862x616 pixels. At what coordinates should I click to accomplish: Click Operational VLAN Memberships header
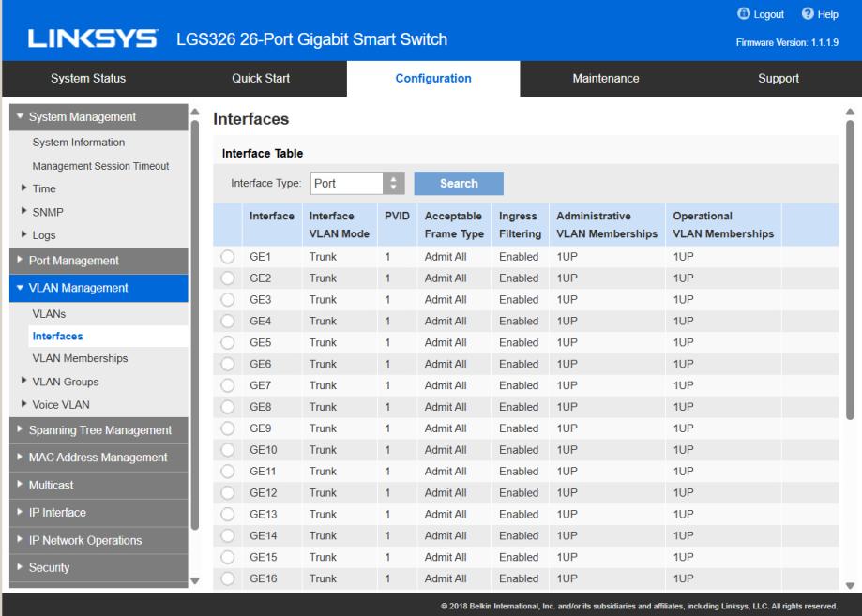tap(723, 225)
